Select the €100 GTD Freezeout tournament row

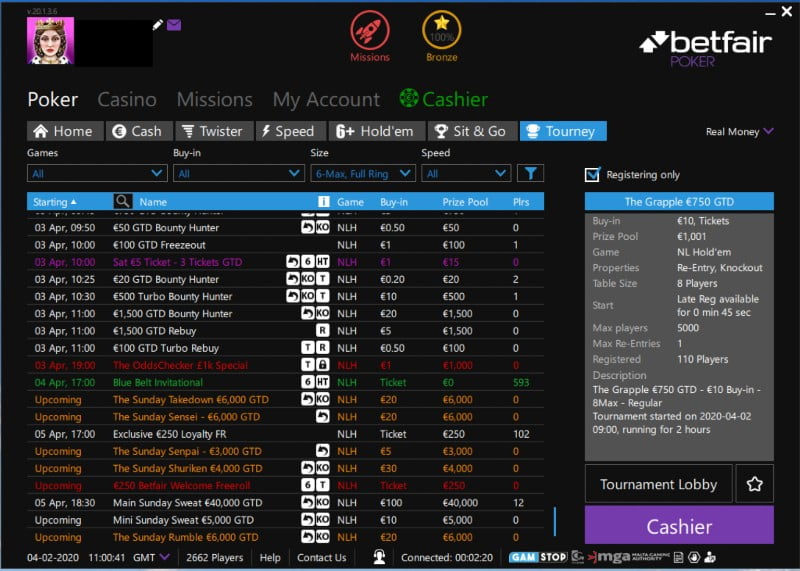pyautogui.click(x=285, y=244)
